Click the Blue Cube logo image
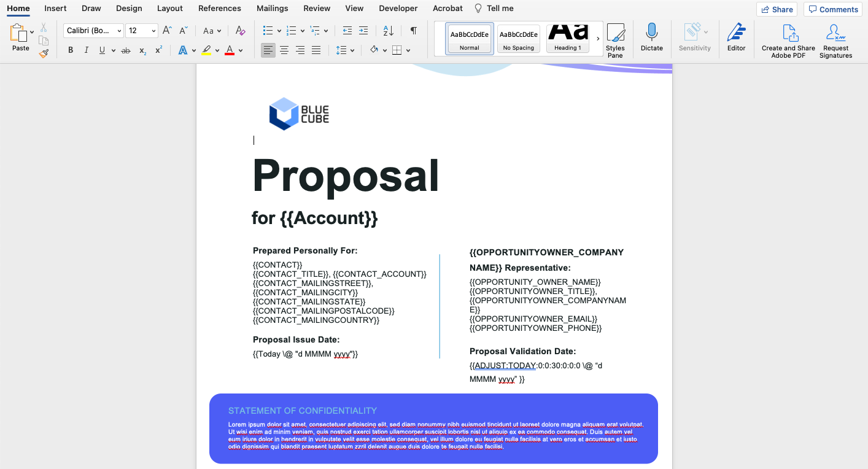Screen dimensions: 868x469 (299, 114)
